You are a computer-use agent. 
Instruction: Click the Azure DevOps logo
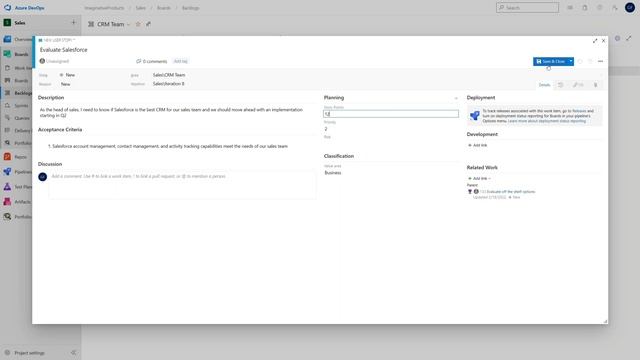point(7,8)
